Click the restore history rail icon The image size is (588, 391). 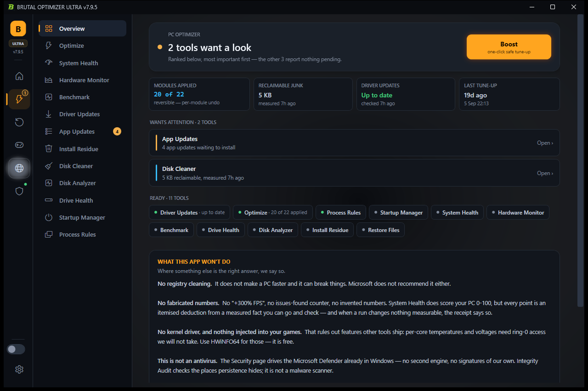[x=19, y=122]
